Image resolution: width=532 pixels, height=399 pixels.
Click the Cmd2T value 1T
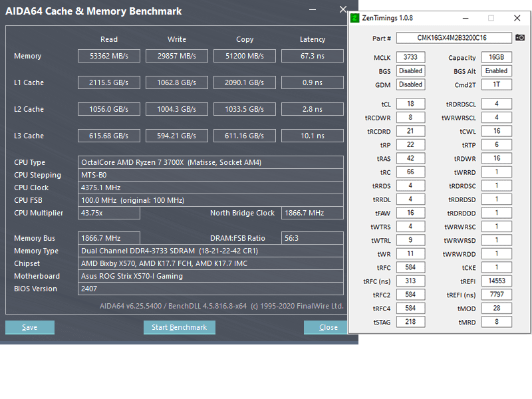496,84
